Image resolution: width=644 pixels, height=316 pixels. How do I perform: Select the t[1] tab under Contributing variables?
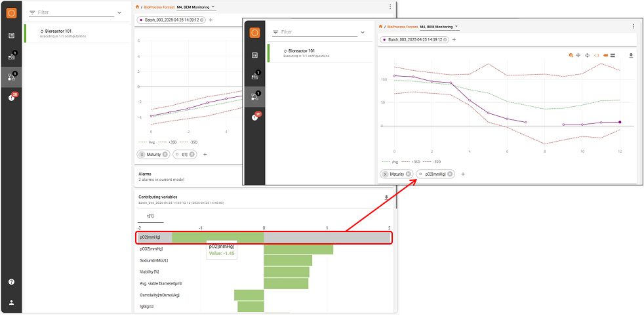click(x=151, y=216)
